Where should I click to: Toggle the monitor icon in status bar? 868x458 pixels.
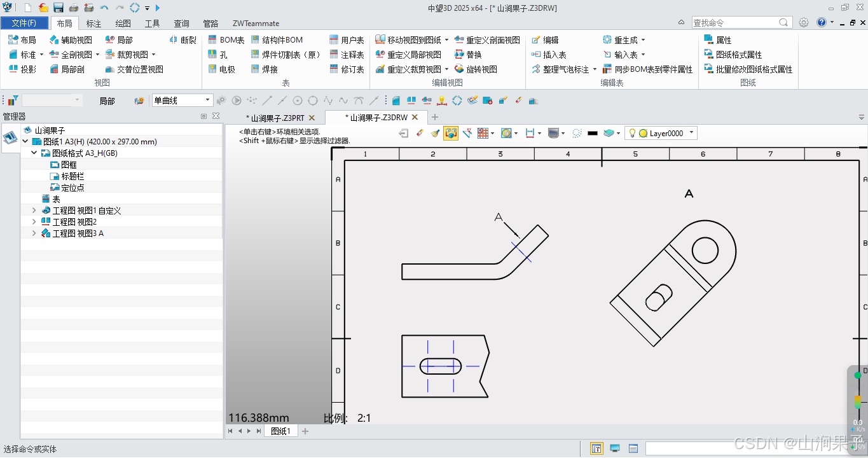pos(615,448)
